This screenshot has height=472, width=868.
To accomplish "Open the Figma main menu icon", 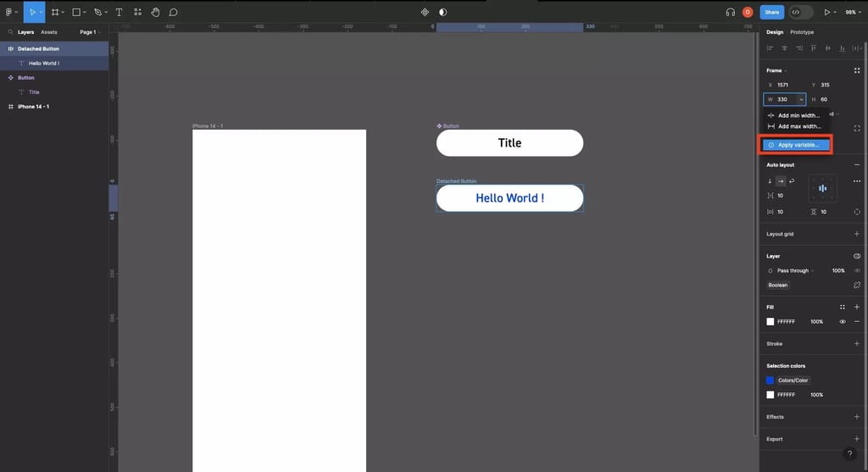I will pyautogui.click(x=8, y=12).
